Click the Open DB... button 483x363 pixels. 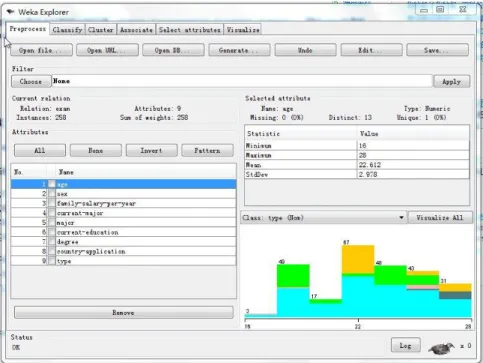(x=173, y=50)
